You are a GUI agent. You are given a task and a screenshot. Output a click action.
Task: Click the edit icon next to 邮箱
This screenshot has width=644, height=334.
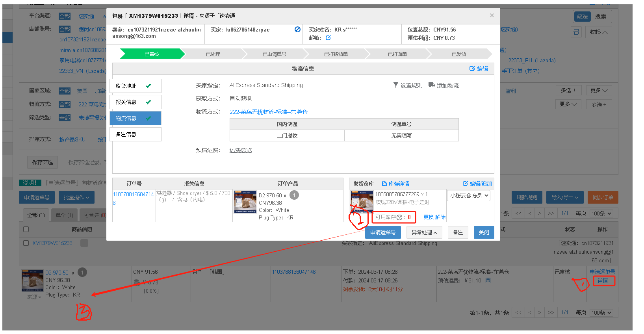328,38
